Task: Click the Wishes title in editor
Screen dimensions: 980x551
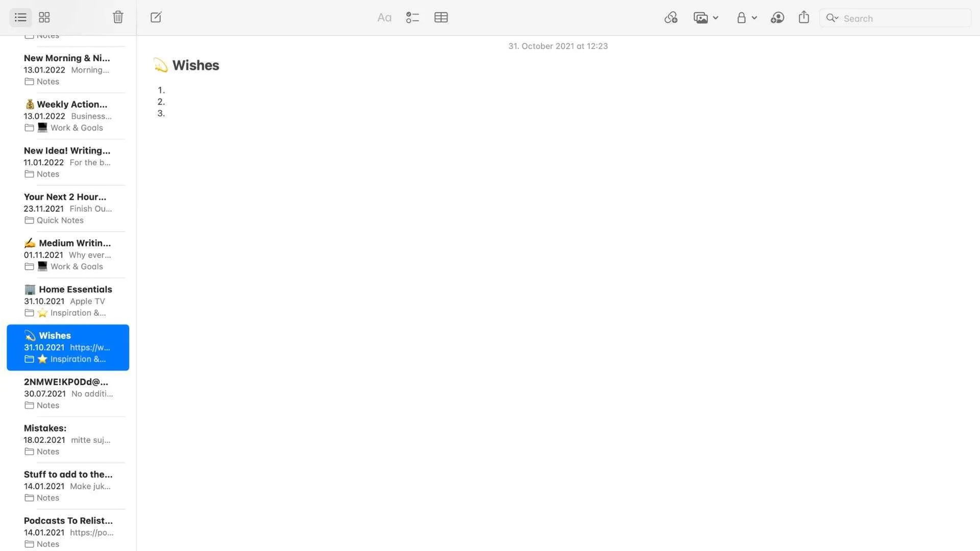Action: point(195,65)
